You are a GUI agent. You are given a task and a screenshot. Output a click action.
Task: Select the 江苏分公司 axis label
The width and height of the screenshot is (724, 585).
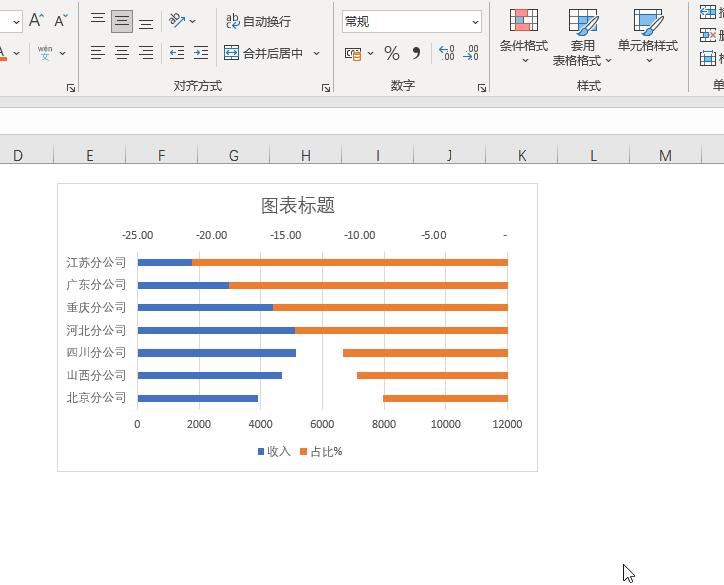pyautogui.click(x=96, y=263)
